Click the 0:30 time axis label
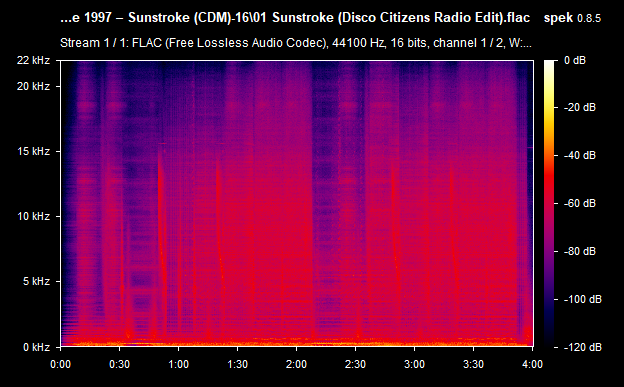The height and width of the screenshot is (387, 624). click(x=119, y=364)
